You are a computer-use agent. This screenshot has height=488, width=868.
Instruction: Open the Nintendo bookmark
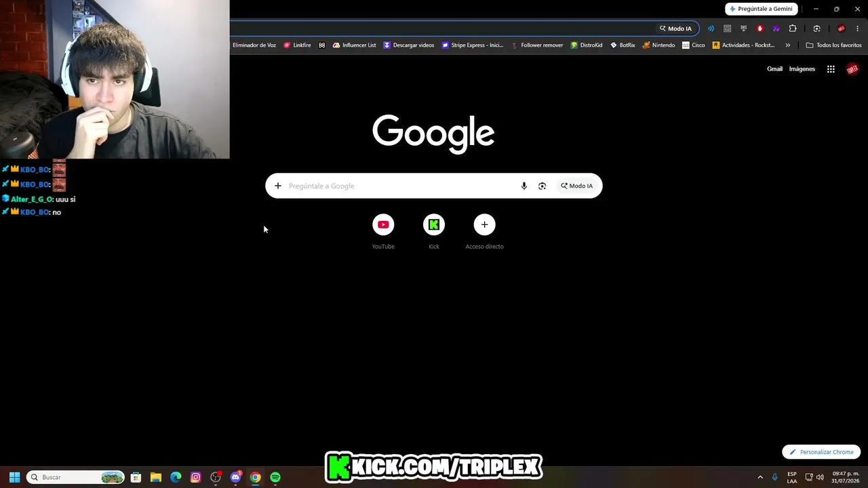tap(658, 45)
